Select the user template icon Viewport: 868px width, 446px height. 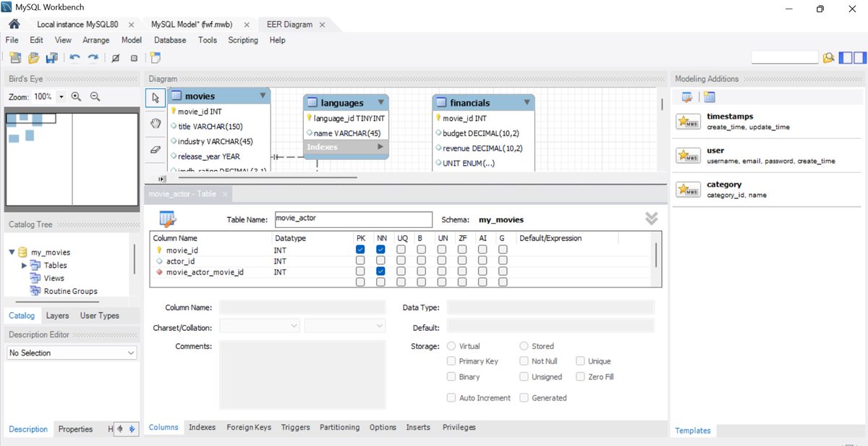pos(687,156)
